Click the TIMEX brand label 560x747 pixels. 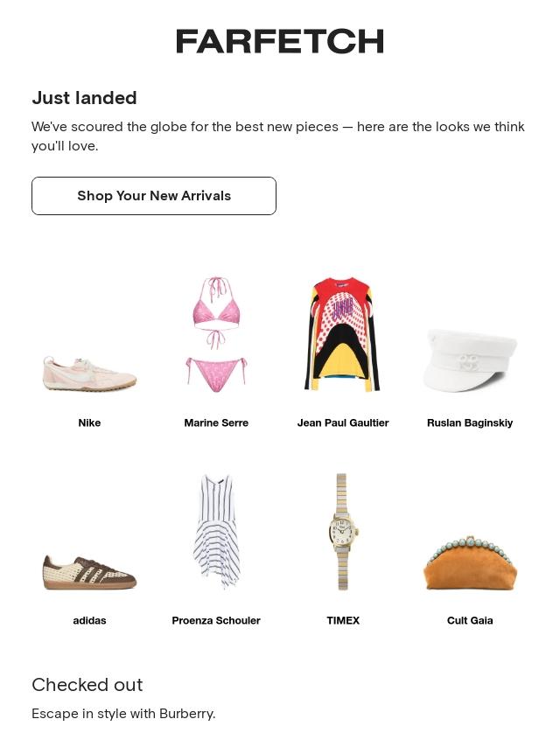343,620
